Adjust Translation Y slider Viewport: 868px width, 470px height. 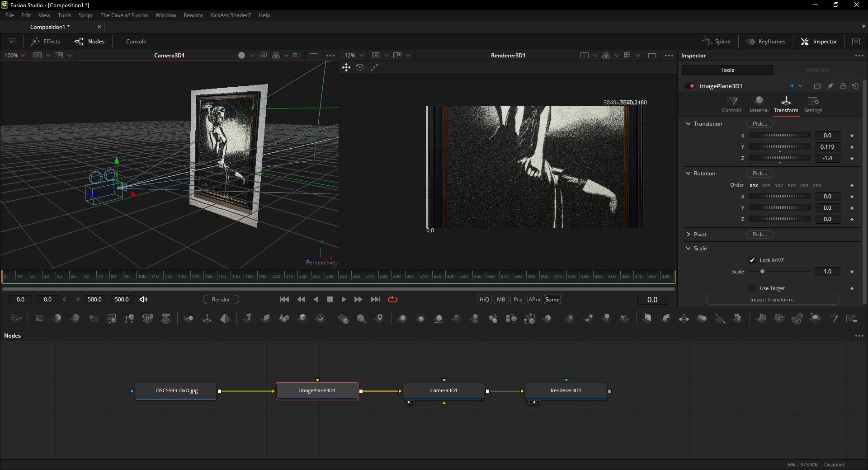780,146
